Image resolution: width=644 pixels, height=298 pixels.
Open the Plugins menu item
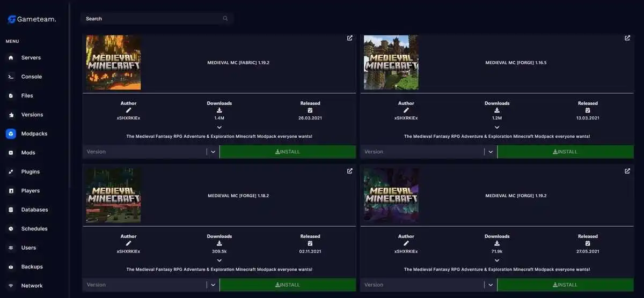[30, 172]
